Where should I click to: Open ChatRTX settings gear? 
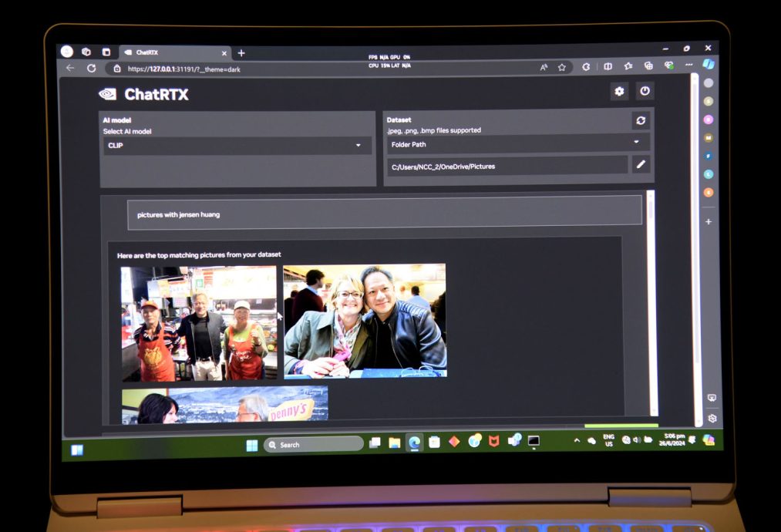619,92
